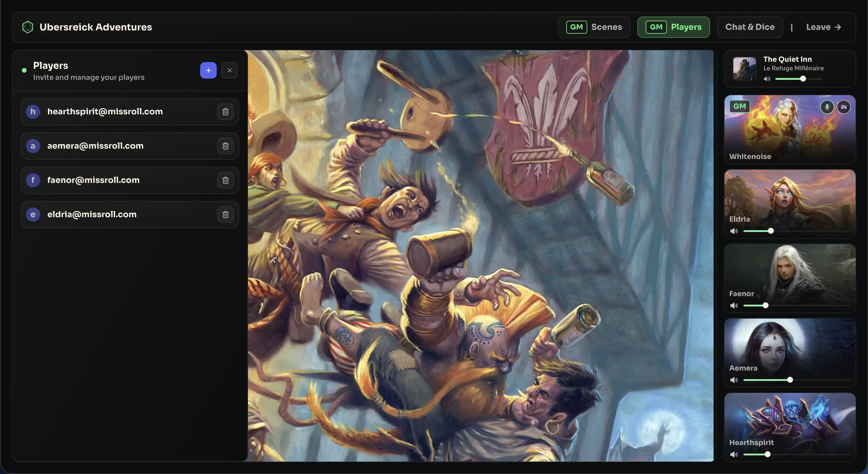The image size is (868, 474).
Task: Close the Players panel
Action: click(229, 70)
